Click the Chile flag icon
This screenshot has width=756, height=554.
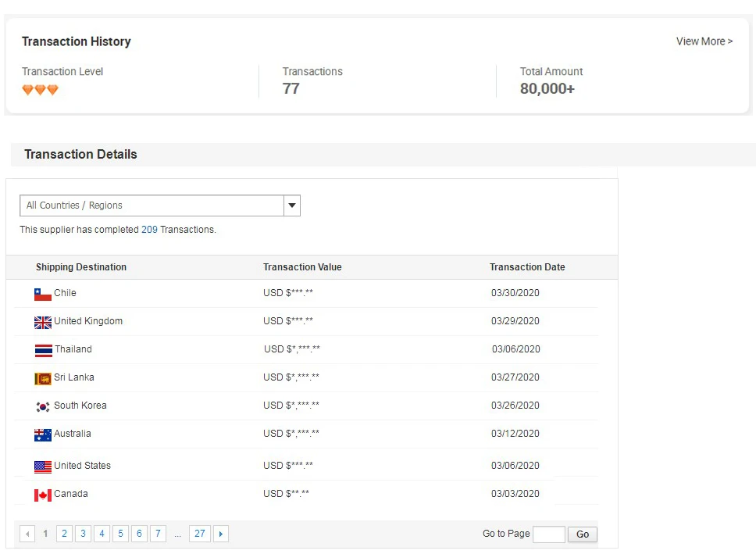43,295
